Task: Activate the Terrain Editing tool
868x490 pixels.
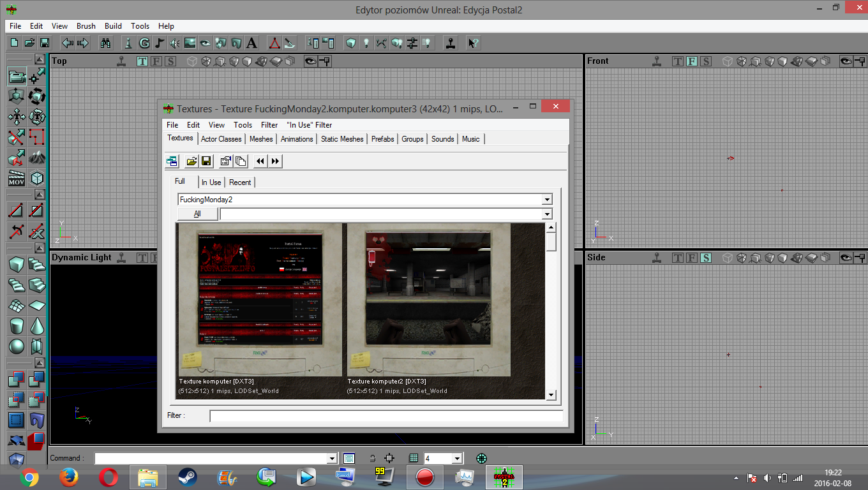Action: pos(37,158)
